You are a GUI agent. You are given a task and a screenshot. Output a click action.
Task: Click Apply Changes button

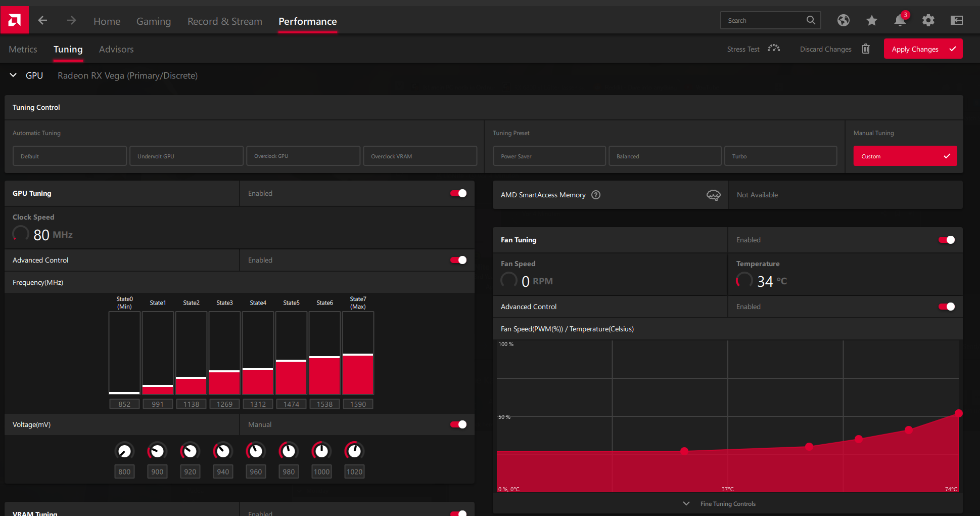[923, 49]
